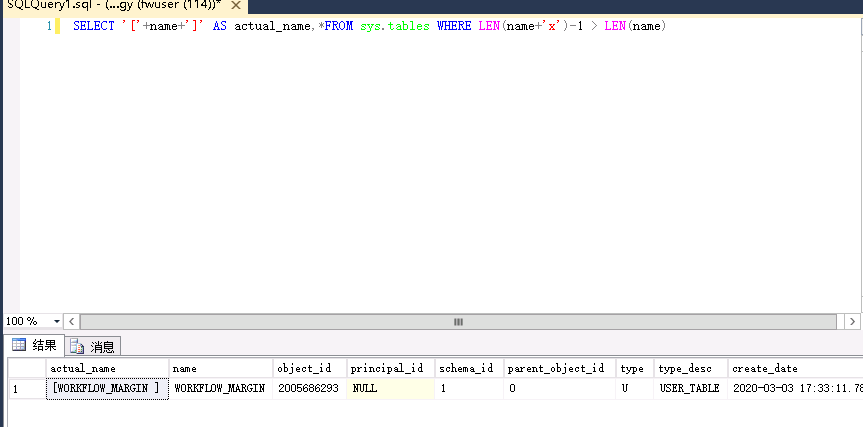Select the name column header
Screen dimensions: 864x428
tap(221, 369)
